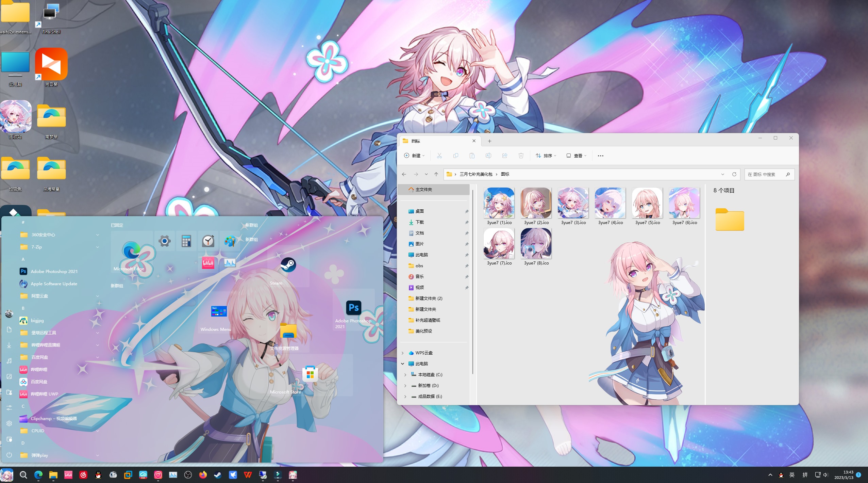Click the Refresh icon beside address bar
Viewport: 868px width, 483px height.
(x=734, y=174)
